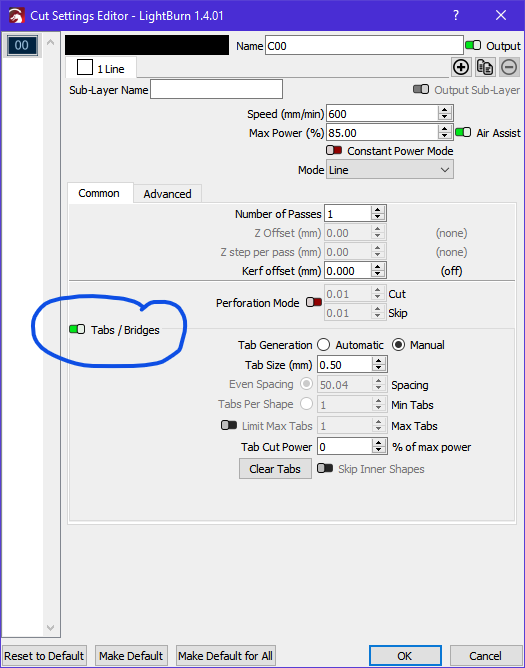This screenshot has height=668, width=525.
Task: Confirm settings with OK button
Action: click(405, 656)
